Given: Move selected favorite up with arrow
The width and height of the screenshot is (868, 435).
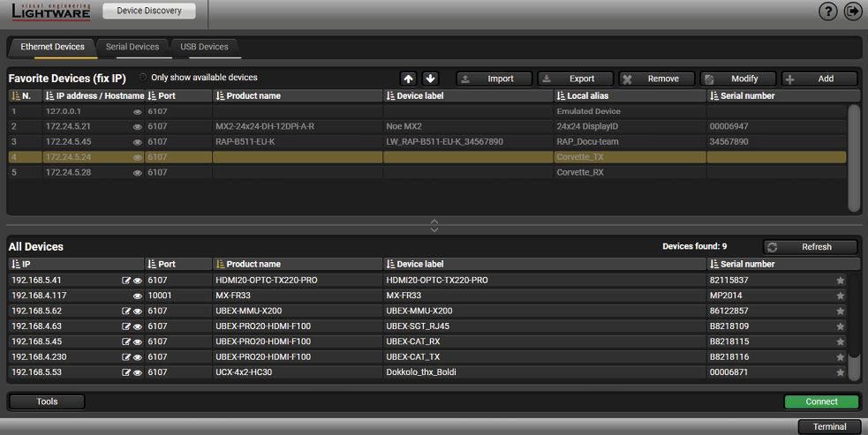Looking at the screenshot, I should 409,79.
